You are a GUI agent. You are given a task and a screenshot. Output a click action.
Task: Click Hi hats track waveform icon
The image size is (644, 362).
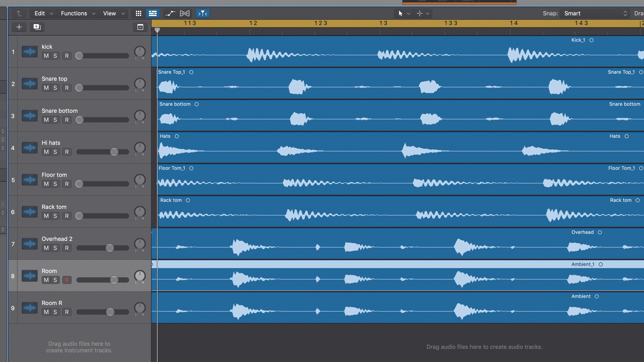[x=29, y=148]
